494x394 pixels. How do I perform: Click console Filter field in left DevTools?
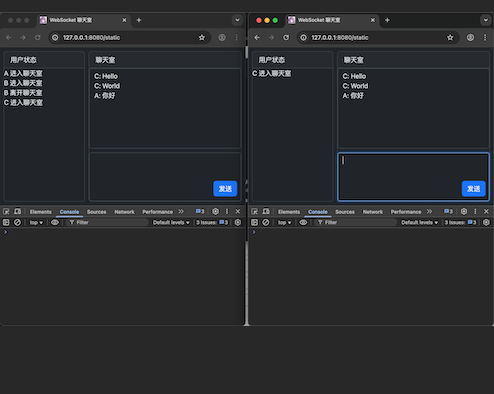coord(107,222)
